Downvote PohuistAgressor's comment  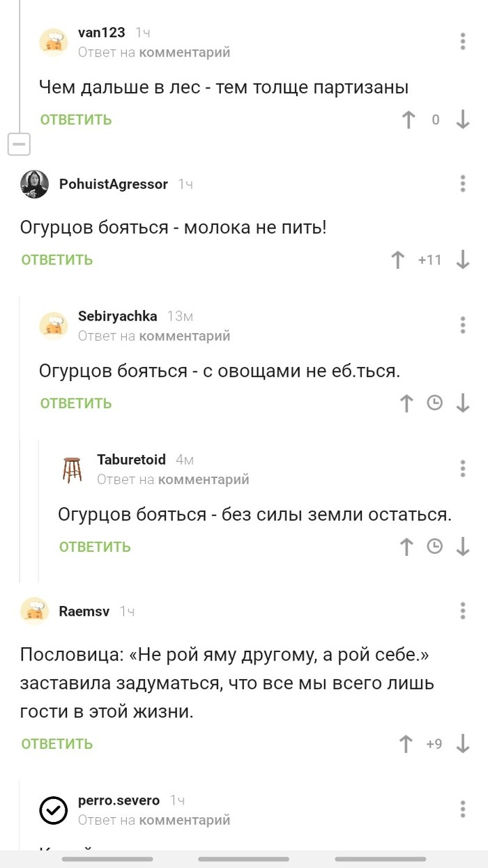click(x=463, y=260)
